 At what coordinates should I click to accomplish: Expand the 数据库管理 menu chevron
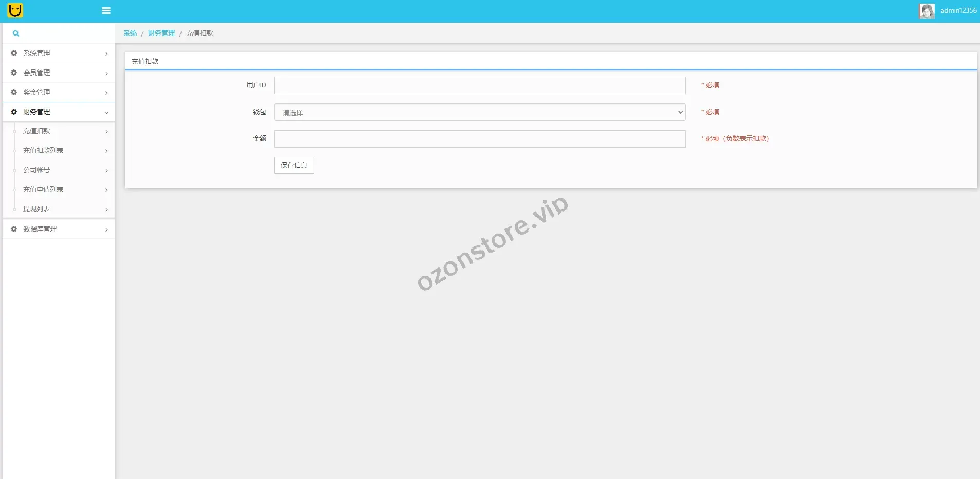point(106,229)
